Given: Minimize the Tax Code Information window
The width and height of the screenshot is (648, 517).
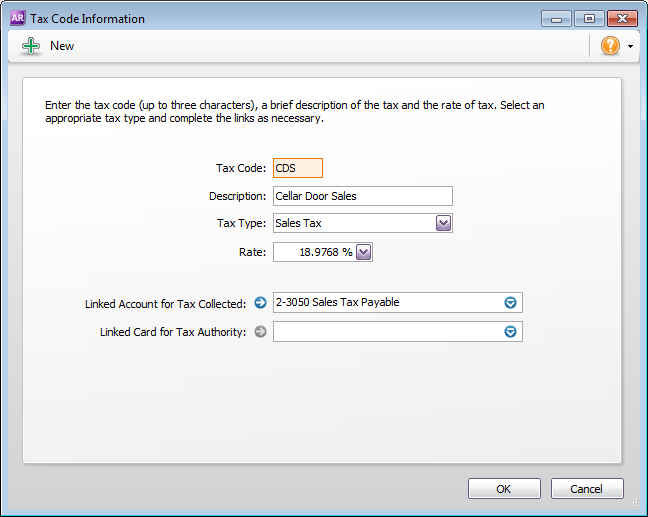Looking at the screenshot, I should tap(556, 18).
